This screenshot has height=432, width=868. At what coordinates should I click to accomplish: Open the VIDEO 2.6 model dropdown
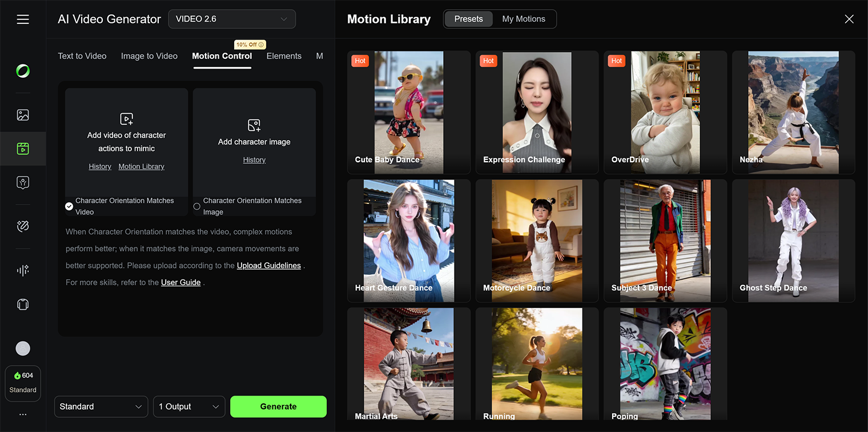[232, 19]
